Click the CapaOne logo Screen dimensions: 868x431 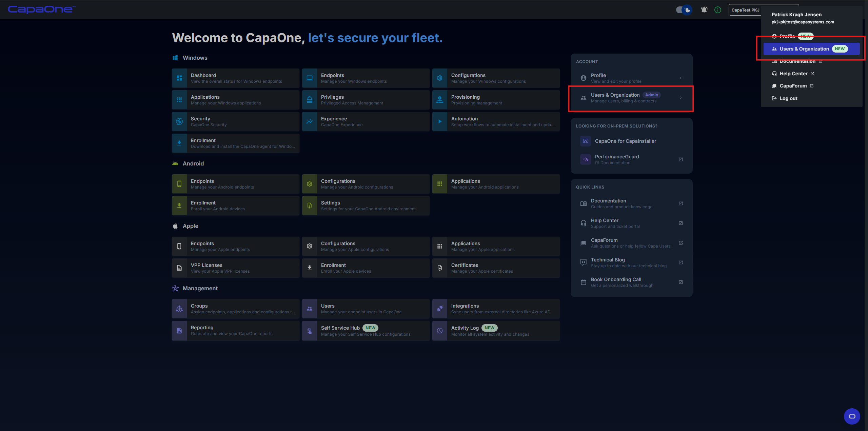(x=41, y=9)
